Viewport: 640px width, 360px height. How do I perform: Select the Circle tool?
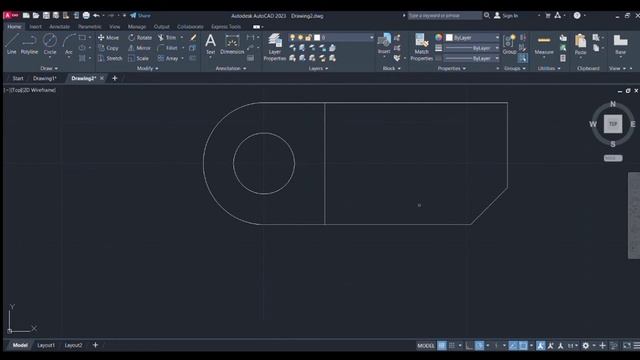(50, 44)
